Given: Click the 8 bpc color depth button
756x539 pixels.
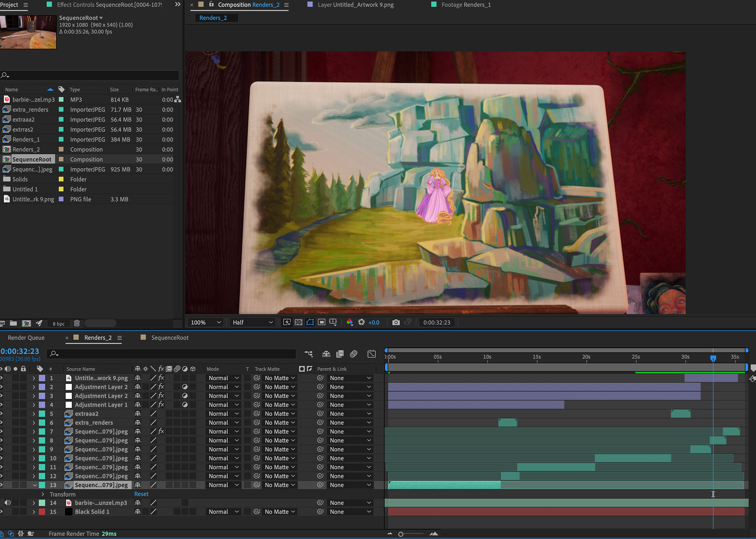Looking at the screenshot, I should 59,323.
